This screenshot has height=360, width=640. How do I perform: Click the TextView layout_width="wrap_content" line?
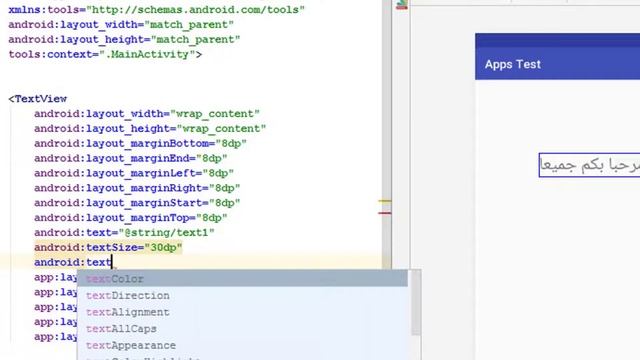[x=147, y=114]
